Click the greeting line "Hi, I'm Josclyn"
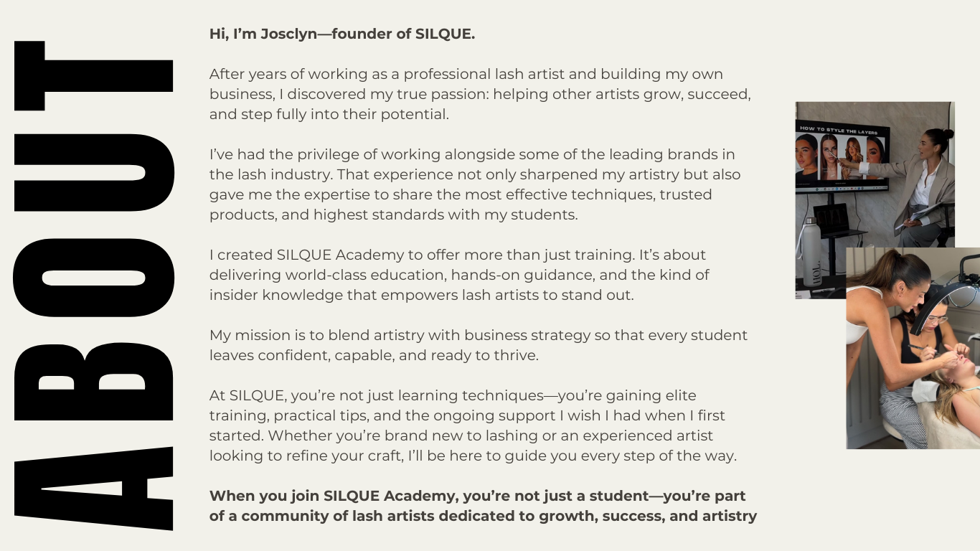 341,34
